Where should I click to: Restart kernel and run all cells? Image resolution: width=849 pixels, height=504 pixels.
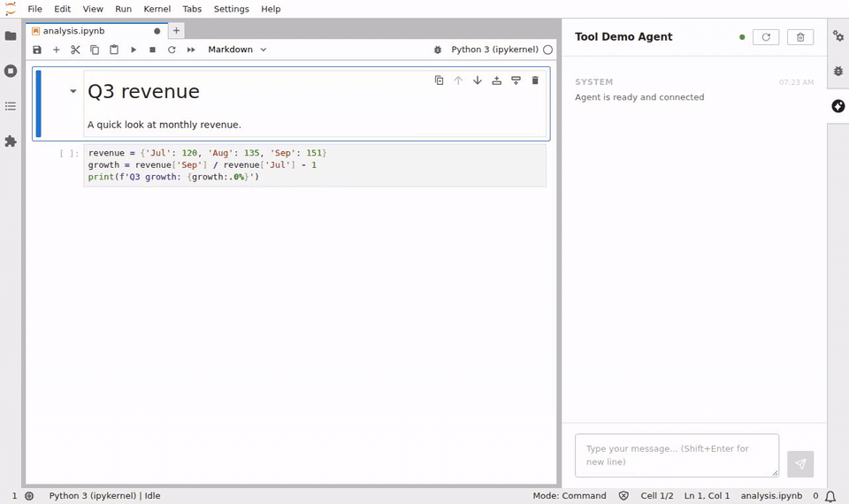[x=191, y=50]
